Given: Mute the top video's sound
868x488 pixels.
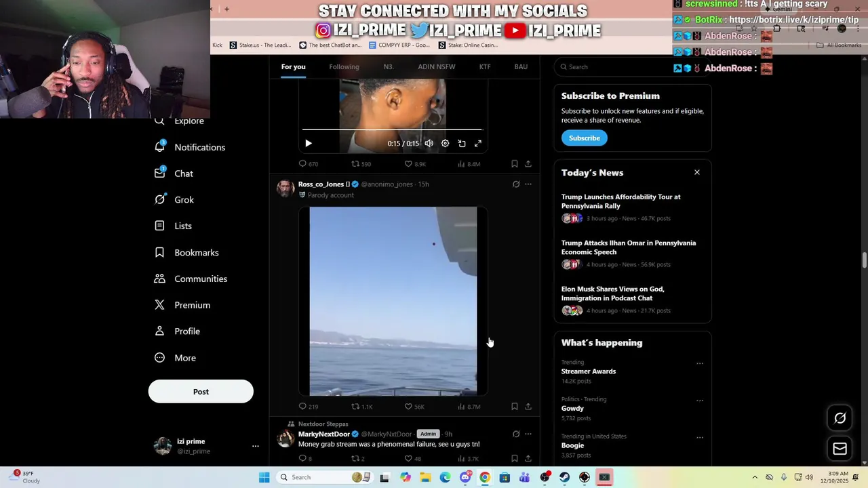Looking at the screenshot, I should [x=429, y=144].
